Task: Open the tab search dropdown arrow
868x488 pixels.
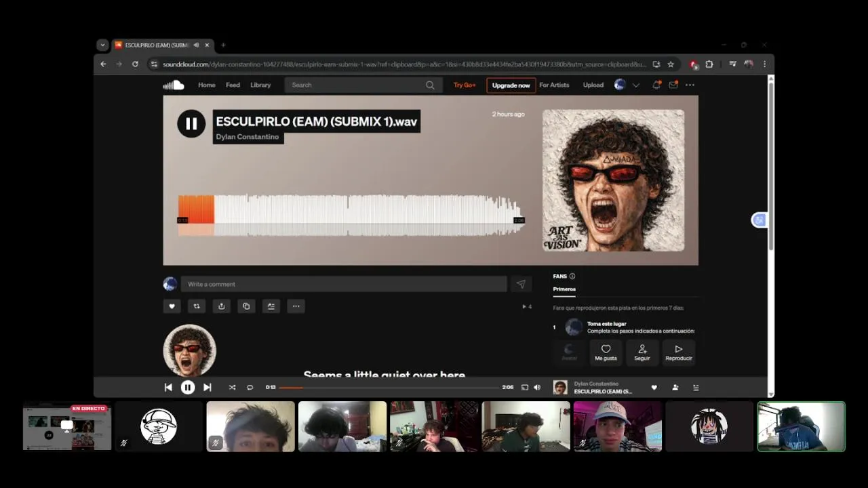Action: click(102, 45)
